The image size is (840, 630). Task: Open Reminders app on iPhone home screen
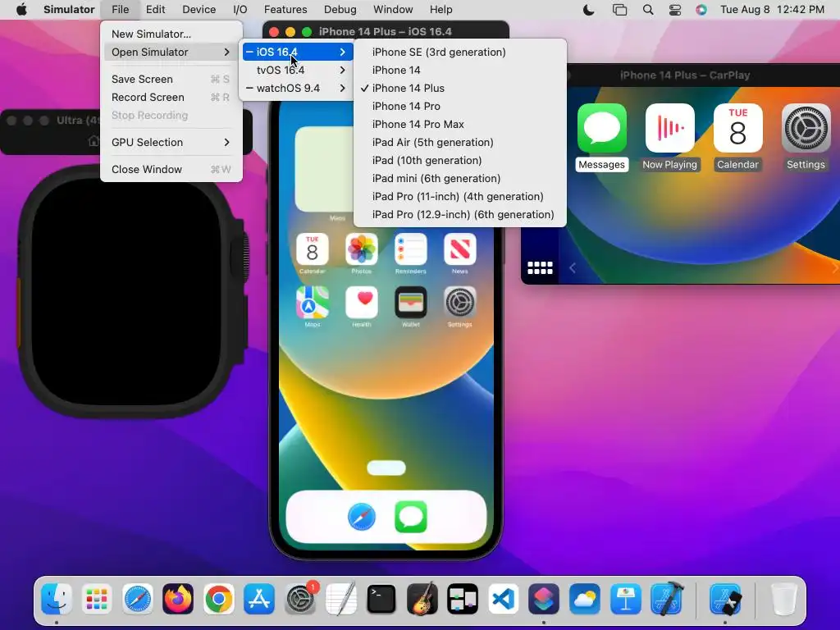coord(411,249)
